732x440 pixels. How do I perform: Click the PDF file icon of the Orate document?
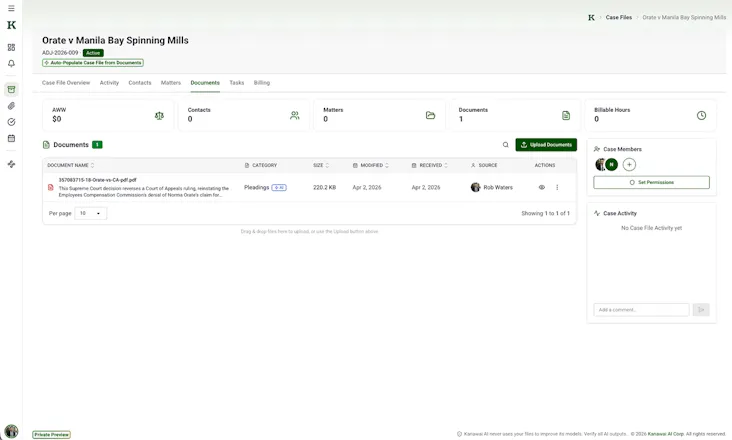tap(50, 188)
